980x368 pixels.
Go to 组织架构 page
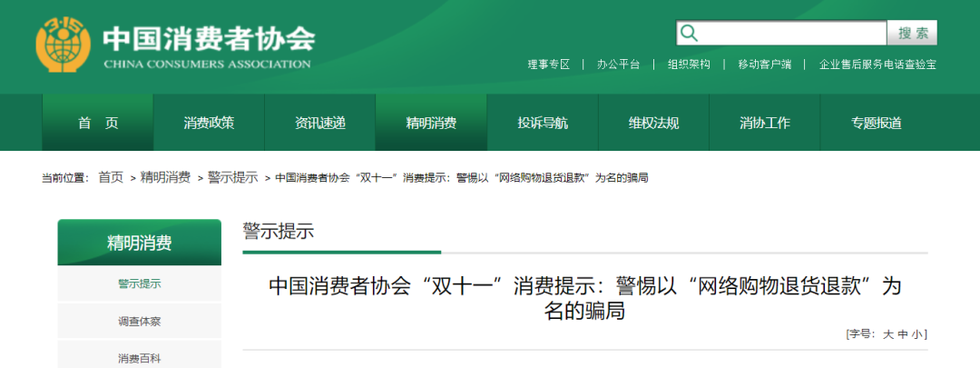coord(689,65)
